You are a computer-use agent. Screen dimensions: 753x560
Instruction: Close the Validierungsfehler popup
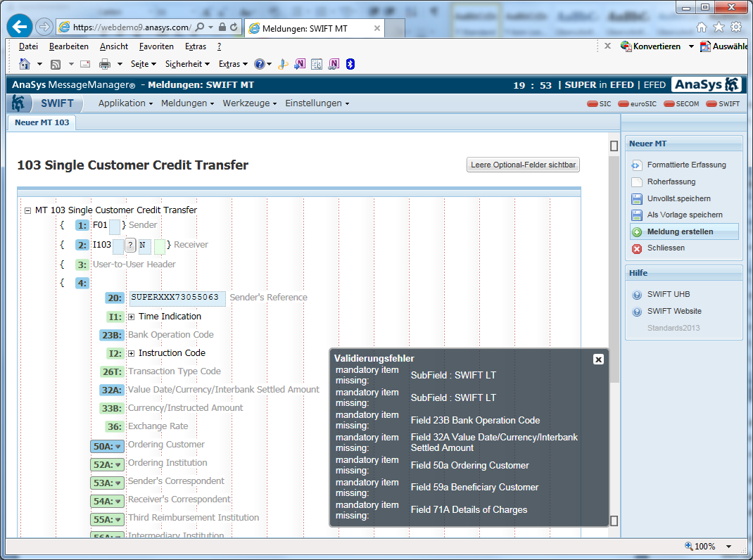pos(598,359)
